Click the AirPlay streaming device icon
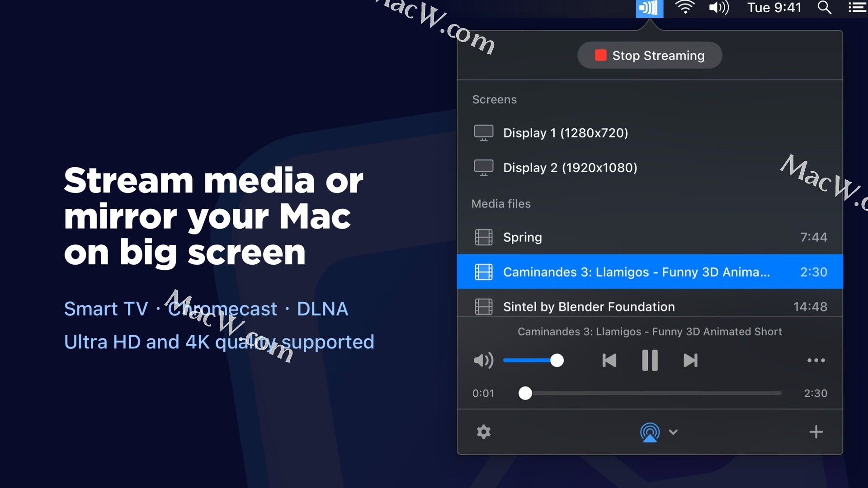 pyautogui.click(x=650, y=432)
